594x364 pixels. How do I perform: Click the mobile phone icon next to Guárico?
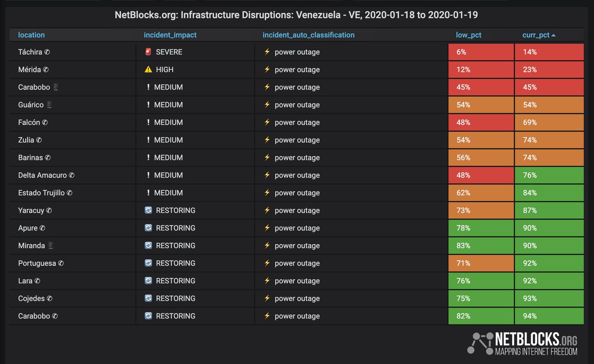point(49,105)
